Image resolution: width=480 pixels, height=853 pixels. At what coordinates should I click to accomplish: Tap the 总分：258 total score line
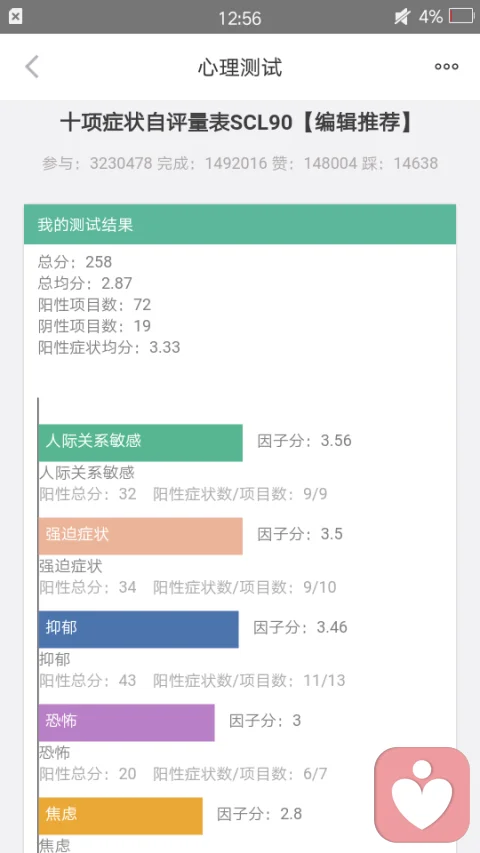[x=75, y=262]
